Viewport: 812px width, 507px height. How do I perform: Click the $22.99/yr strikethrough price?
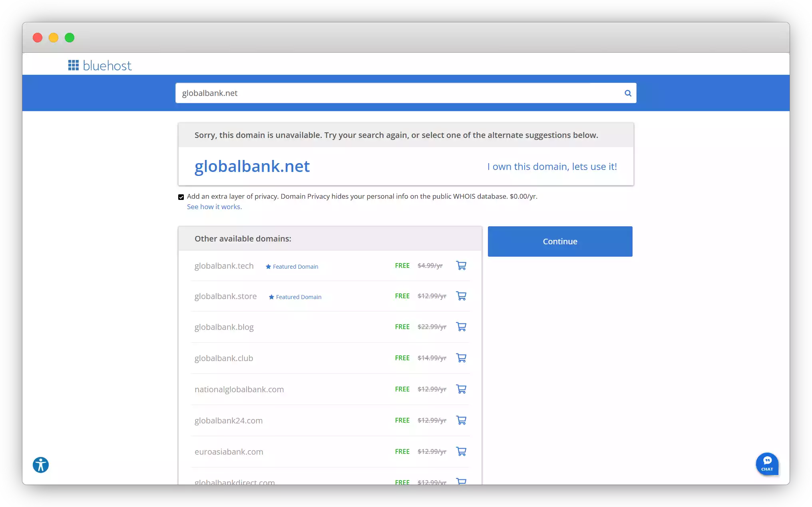point(432,327)
